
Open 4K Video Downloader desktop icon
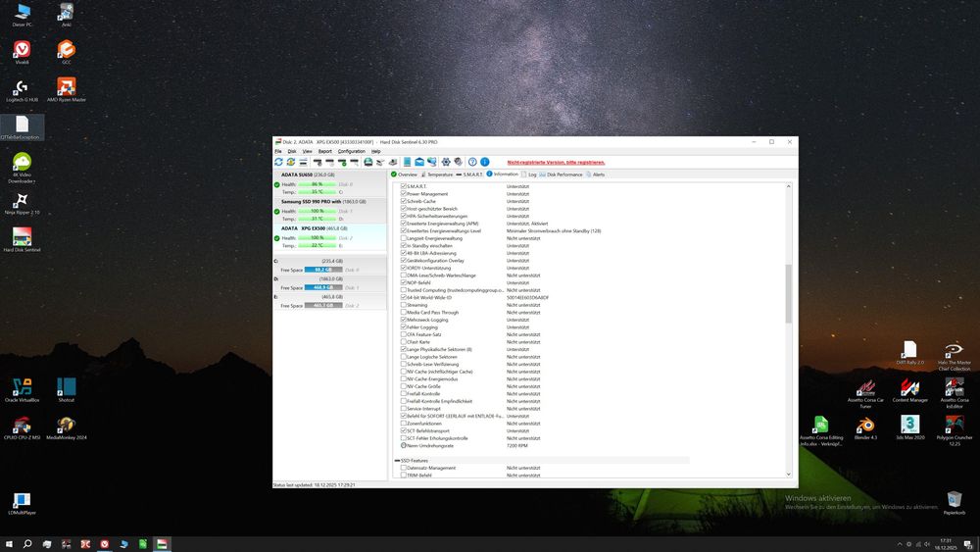coord(22,168)
